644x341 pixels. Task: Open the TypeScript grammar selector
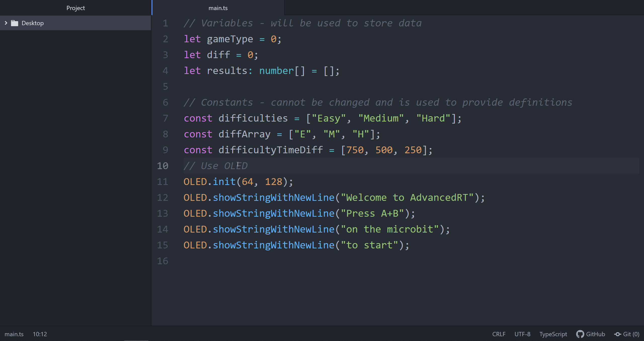[x=553, y=334]
